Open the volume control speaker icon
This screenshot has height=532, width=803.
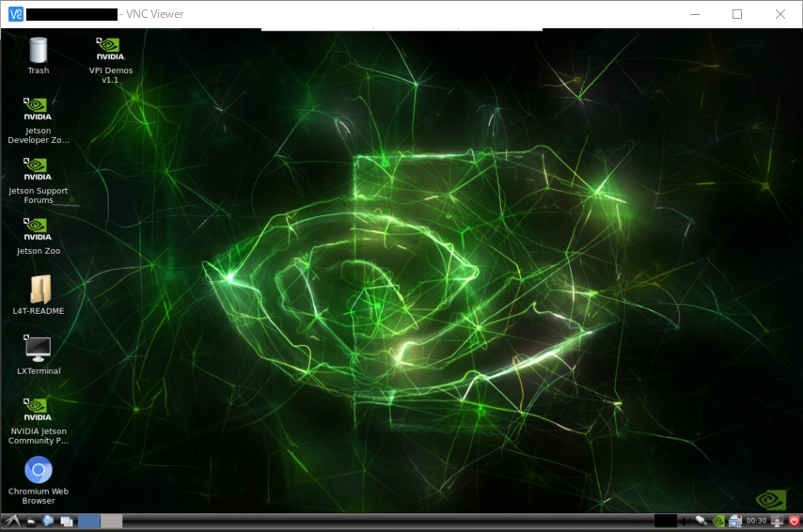click(x=685, y=522)
